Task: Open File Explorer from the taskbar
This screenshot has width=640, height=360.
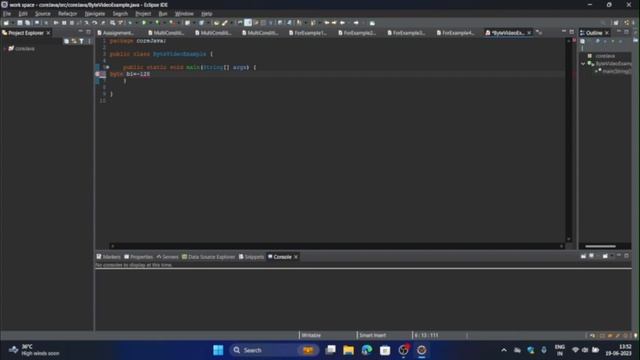Action: [349, 350]
